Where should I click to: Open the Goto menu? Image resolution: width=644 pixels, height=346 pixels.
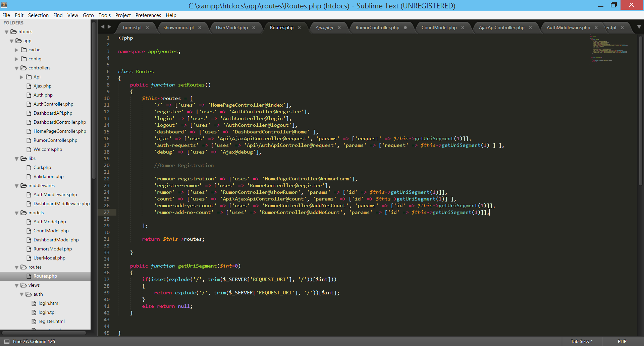pos(88,15)
